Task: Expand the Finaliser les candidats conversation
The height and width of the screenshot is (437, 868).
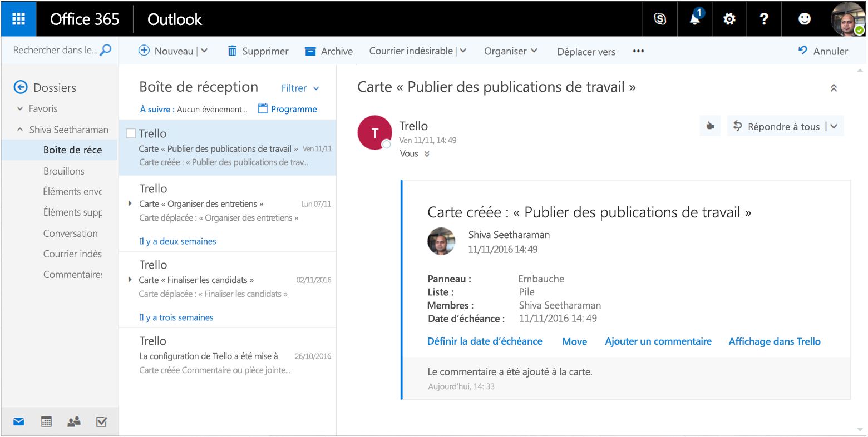Action: pos(130,280)
